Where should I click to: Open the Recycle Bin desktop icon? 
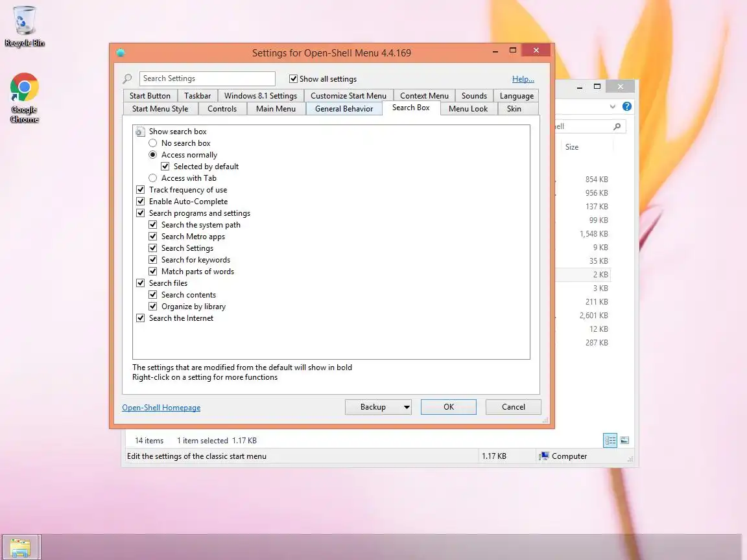(x=24, y=27)
